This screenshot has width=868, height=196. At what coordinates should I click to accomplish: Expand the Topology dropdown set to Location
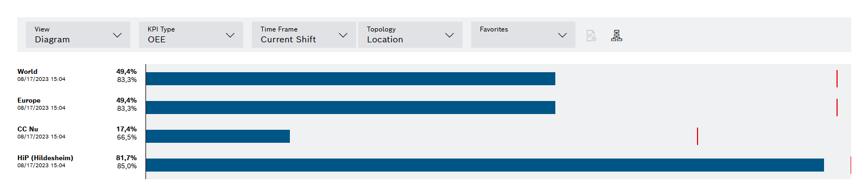[410, 35]
